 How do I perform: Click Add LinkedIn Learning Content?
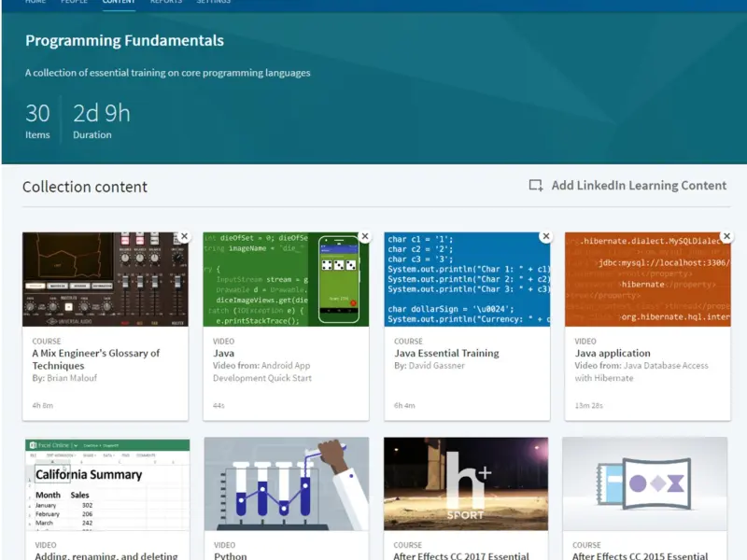[638, 186]
